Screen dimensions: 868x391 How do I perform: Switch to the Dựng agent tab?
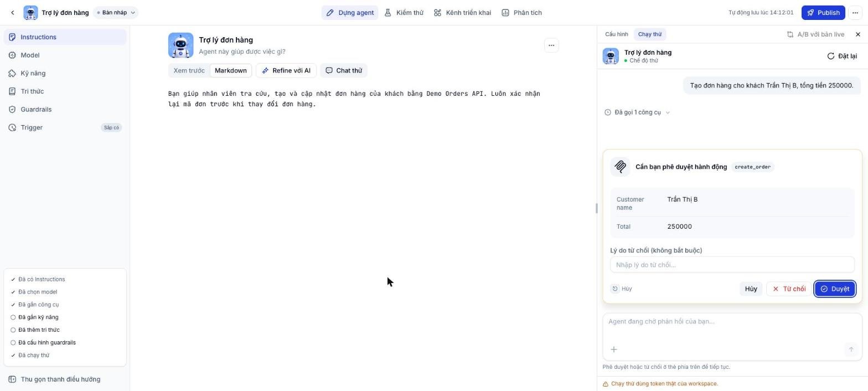click(350, 13)
